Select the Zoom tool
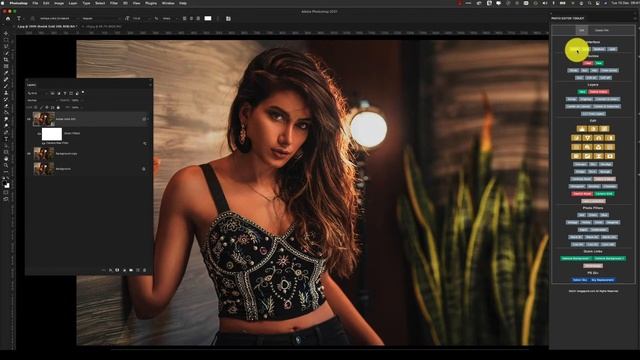 (6, 165)
